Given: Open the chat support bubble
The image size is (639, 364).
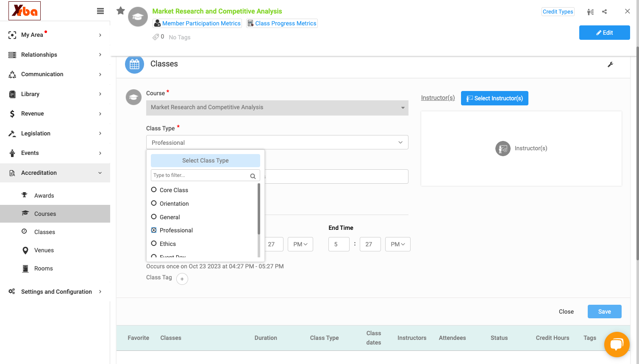Looking at the screenshot, I should tap(617, 344).
